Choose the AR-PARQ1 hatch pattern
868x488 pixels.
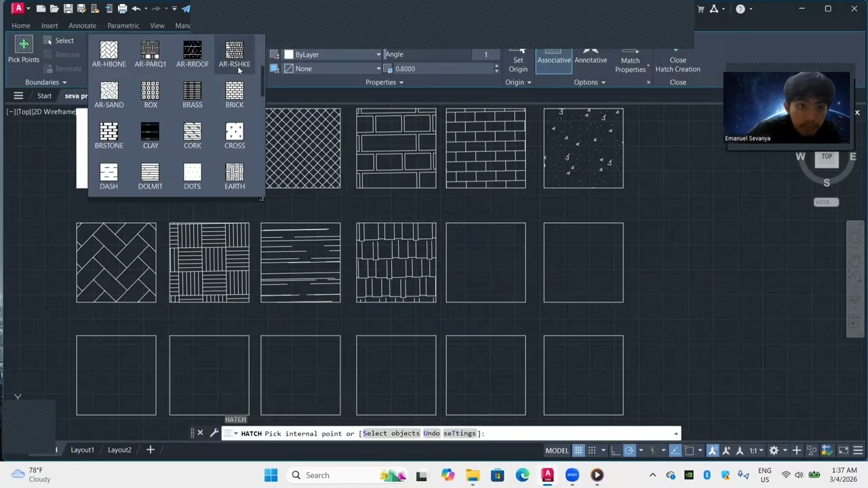point(150,54)
